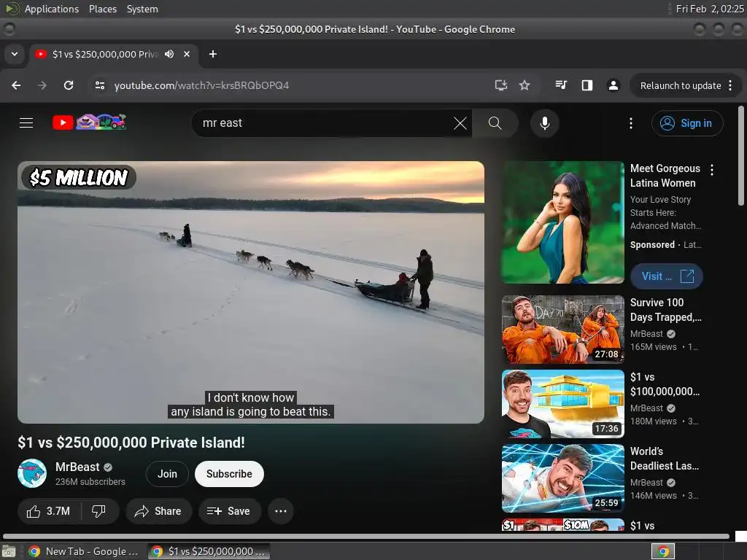Open the Applications menu
This screenshot has height=560, width=747.
pyautogui.click(x=52, y=9)
